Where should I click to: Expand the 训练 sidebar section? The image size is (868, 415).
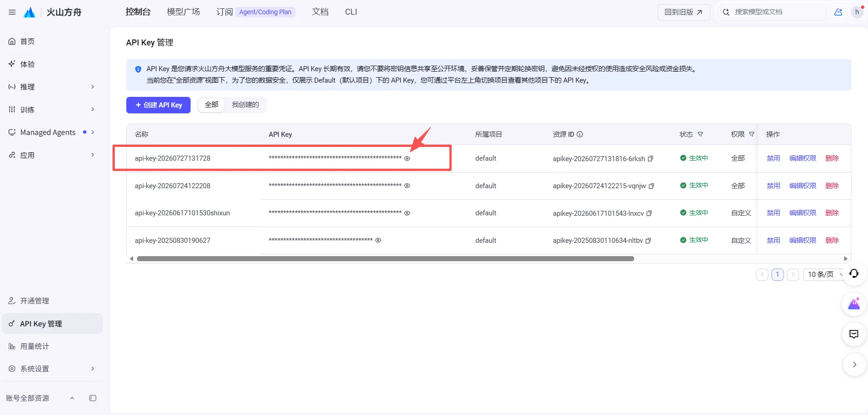(93, 109)
